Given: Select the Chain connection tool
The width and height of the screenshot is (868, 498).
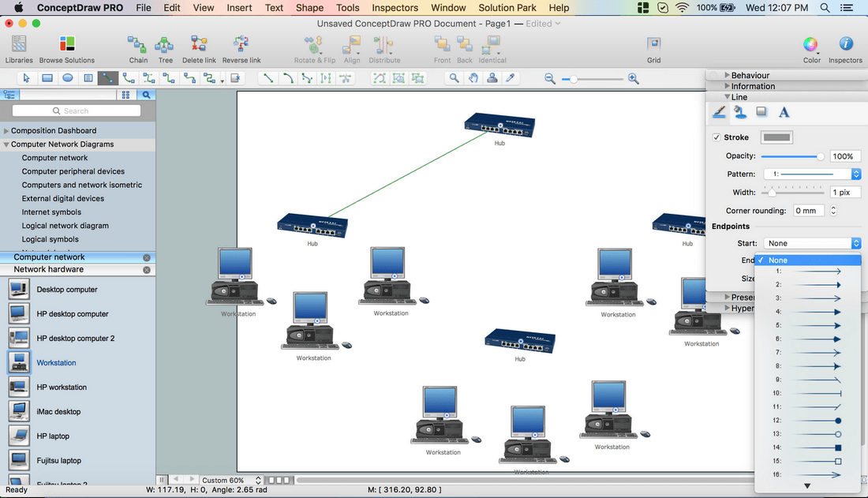Looking at the screenshot, I should click(x=138, y=49).
